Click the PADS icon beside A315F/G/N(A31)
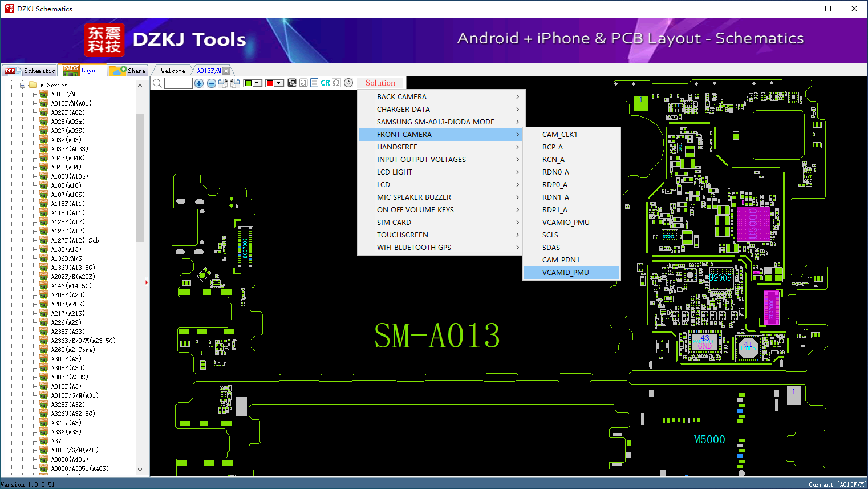Screen dimensions: 868x489 (x=44, y=395)
